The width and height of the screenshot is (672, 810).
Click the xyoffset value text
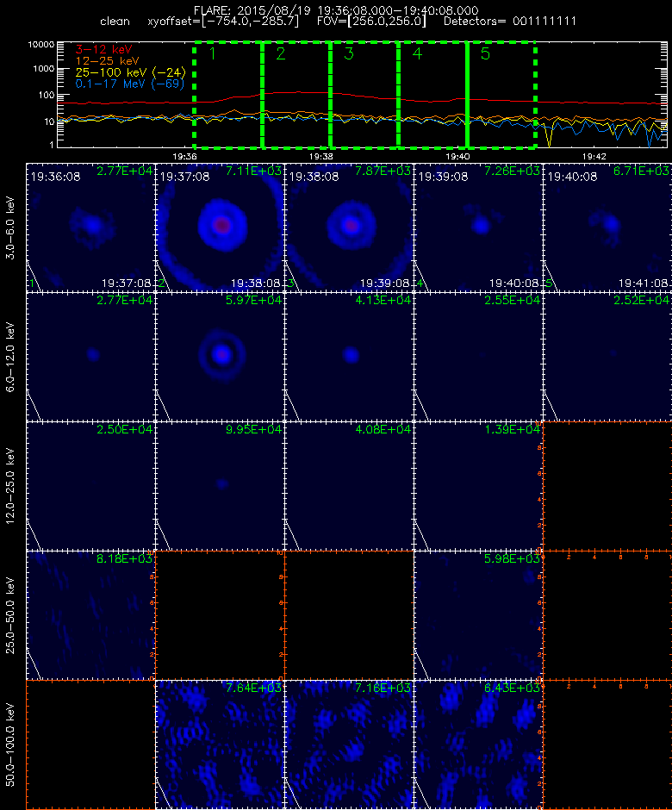(x=223, y=22)
